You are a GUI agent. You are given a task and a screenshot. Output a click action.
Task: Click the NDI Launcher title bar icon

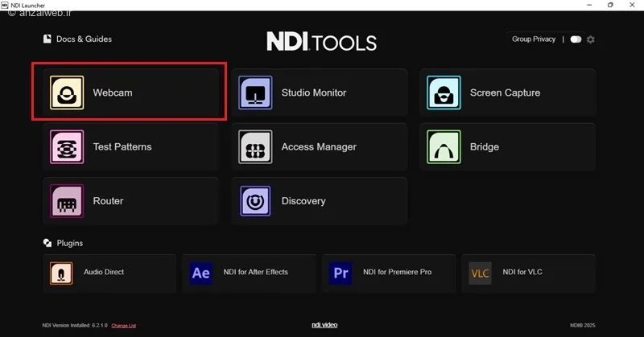coord(5,5)
